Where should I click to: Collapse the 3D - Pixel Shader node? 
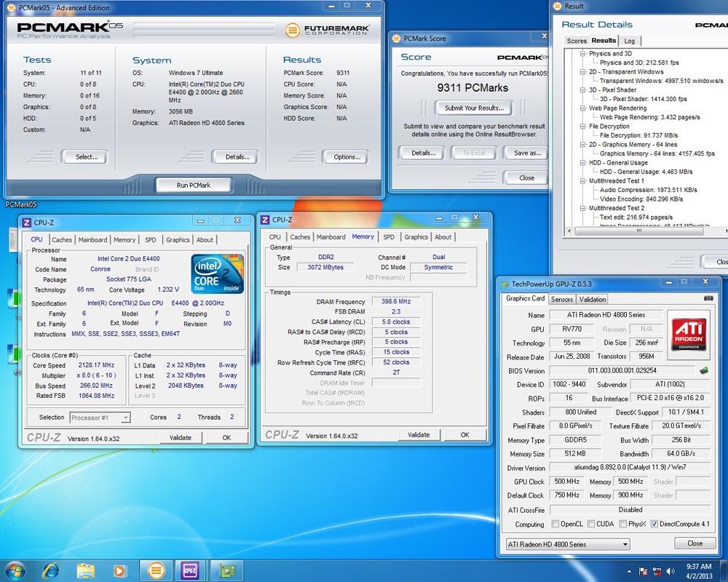pyautogui.click(x=582, y=90)
